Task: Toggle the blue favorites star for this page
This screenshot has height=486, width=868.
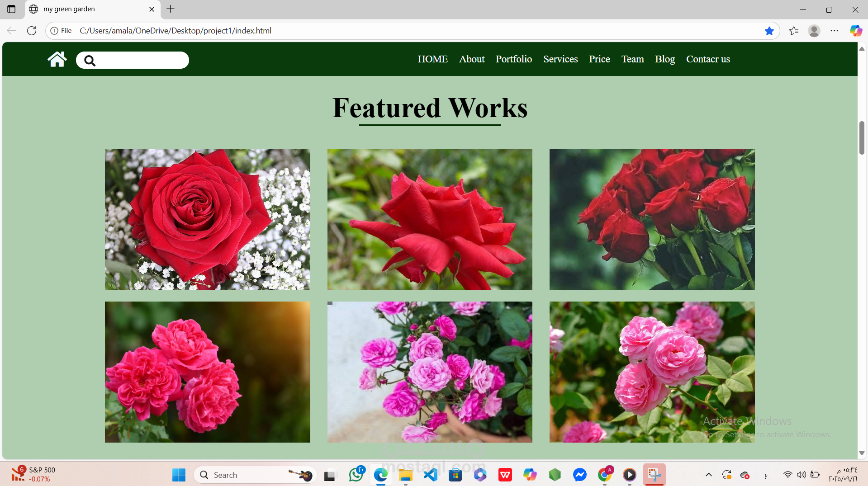Action: [x=769, y=31]
